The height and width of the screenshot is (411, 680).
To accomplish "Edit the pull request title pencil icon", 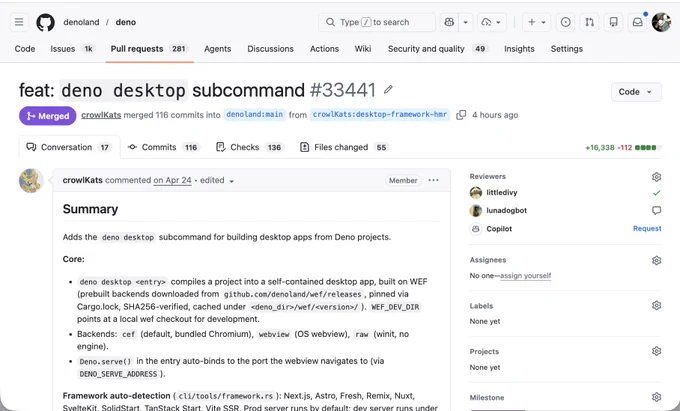I will click(x=388, y=90).
